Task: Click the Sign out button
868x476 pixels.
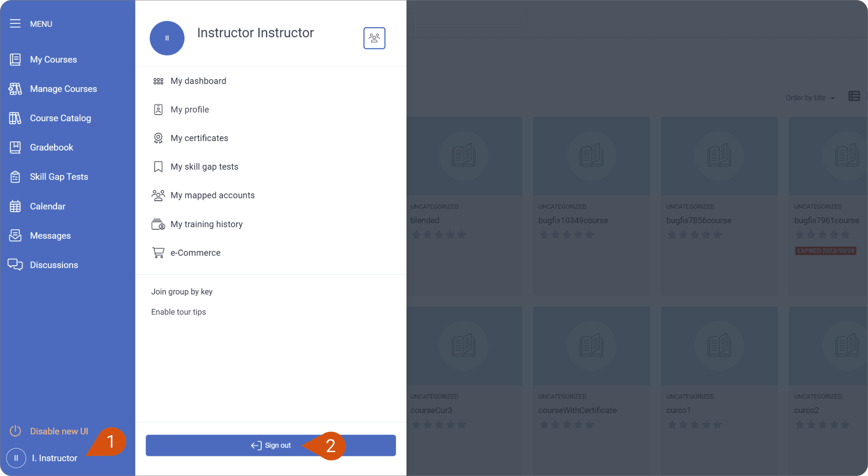Action: pyautogui.click(x=271, y=445)
